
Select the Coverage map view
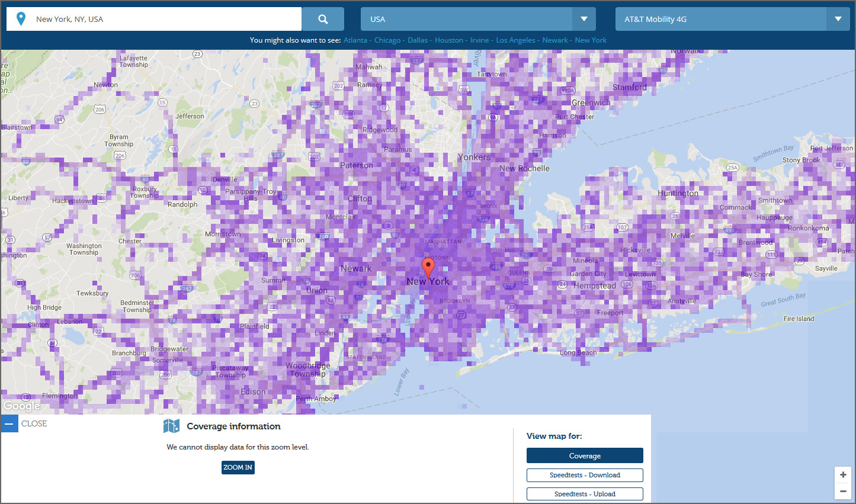coord(585,455)
